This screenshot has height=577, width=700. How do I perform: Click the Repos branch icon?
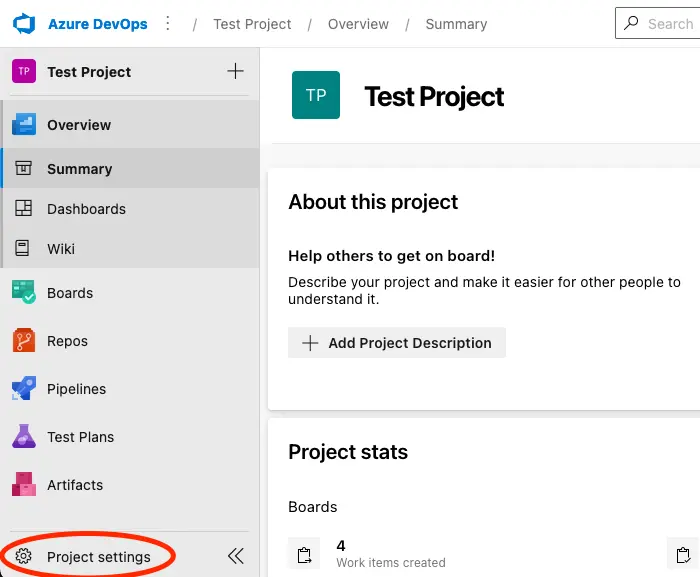click(x=24, y=340)
